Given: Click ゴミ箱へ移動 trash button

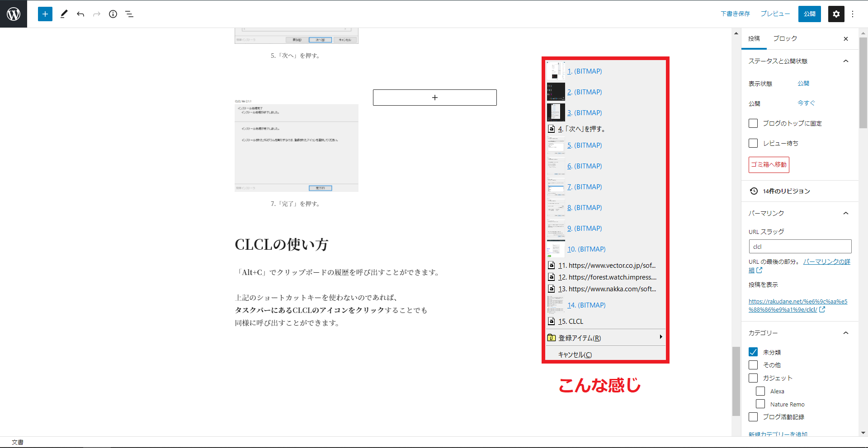Looking at the screenshot, I should pos(769,165).
